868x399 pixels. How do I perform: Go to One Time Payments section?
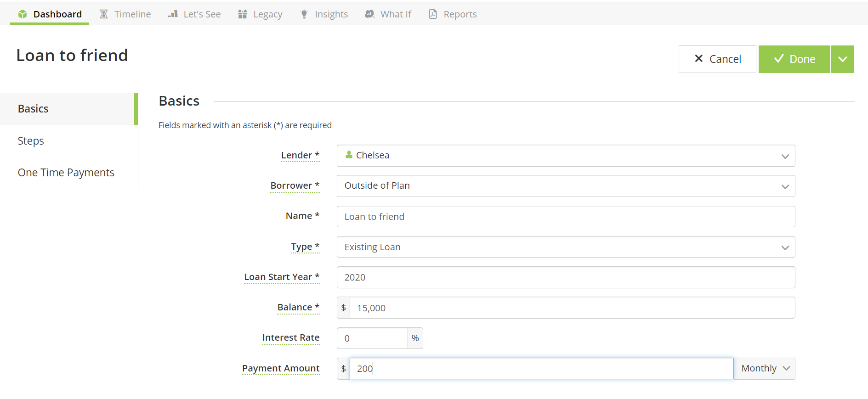(x=66, y=173)
